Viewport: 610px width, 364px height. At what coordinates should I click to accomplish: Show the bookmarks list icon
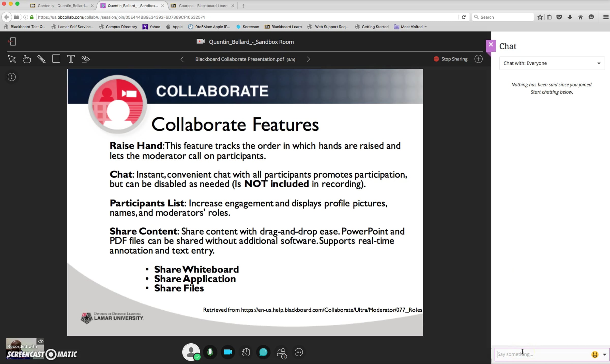pos(549,17)
